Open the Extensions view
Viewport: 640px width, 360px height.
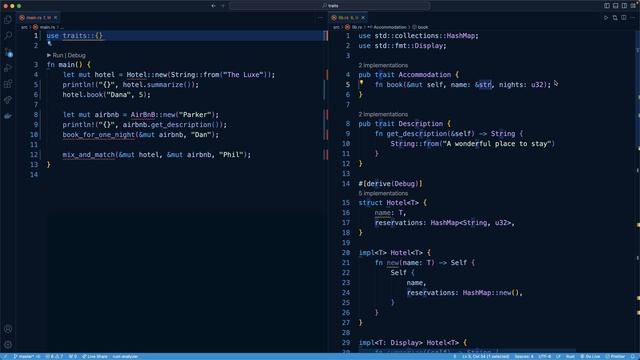tap(8, 84)
